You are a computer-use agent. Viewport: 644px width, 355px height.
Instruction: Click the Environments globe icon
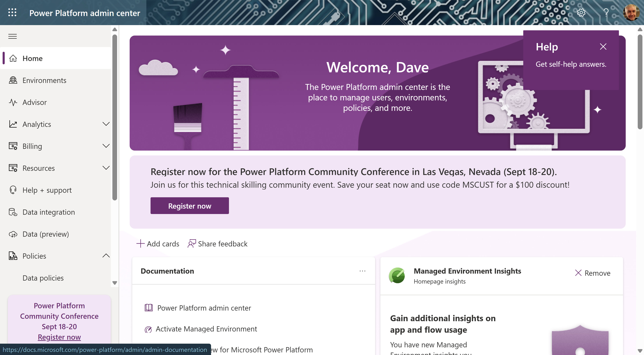click(13, 80)
